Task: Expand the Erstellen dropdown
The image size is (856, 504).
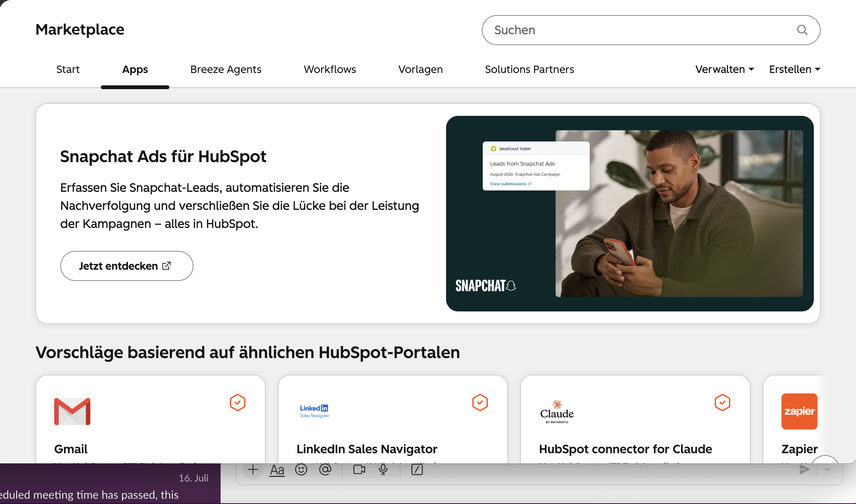Action: (795, 69)
